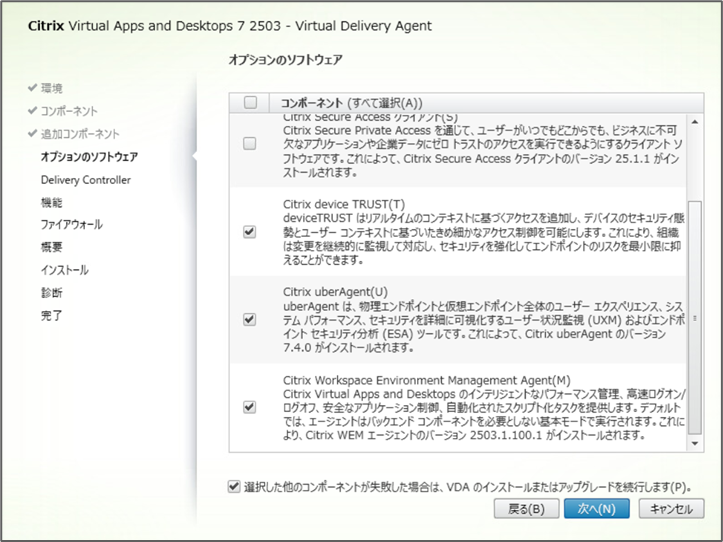
Task: Select the 概要 step in the sidebar
Action: (x=52, y=247)
